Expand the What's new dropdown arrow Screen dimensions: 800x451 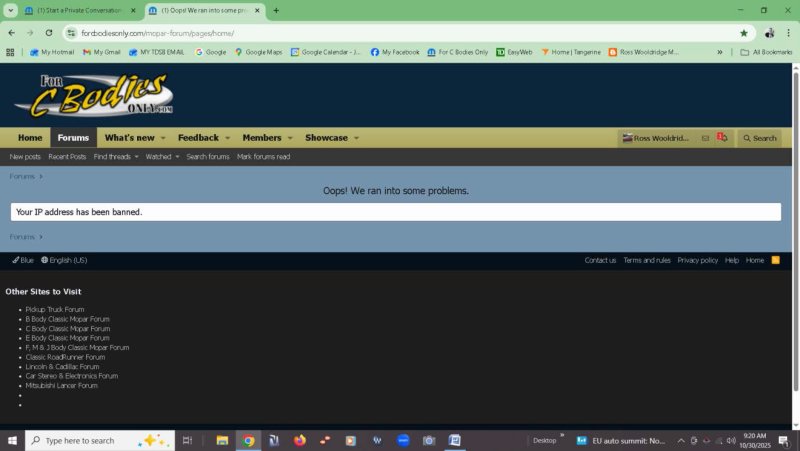pos(163,138)
